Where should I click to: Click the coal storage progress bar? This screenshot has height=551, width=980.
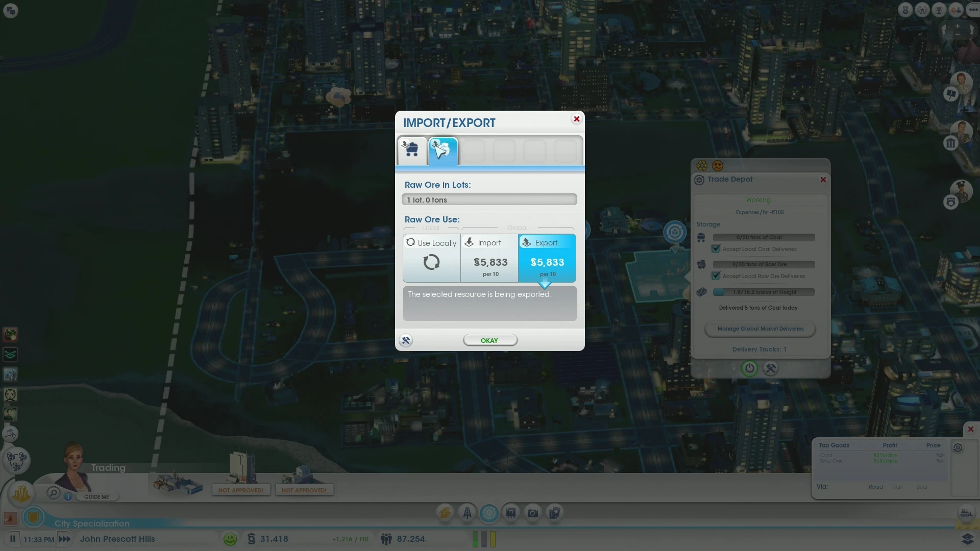coord(764,237)
